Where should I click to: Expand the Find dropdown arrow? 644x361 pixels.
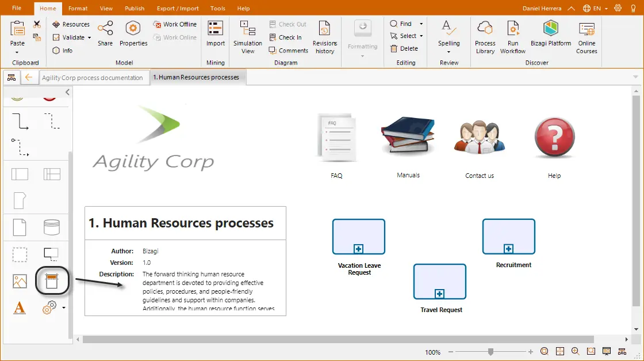click(x=421, y=24)
